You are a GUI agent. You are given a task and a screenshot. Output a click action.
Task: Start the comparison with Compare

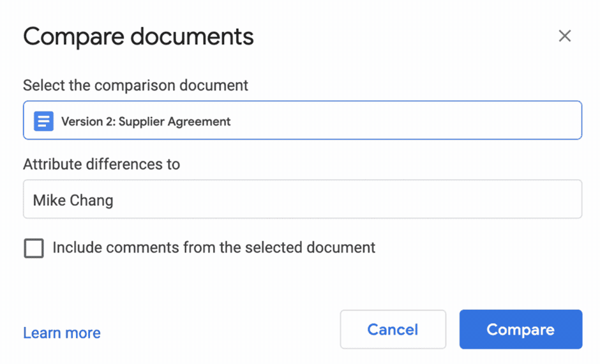520,330
